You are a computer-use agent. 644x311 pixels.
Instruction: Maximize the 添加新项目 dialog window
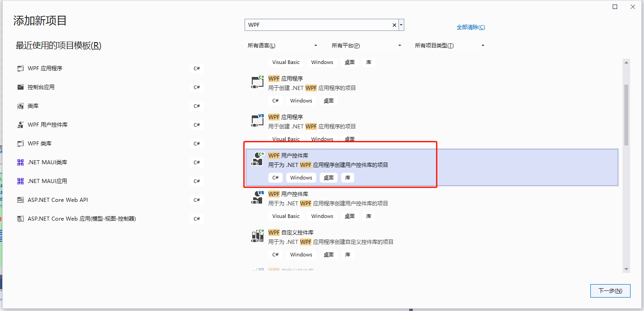click(x=615, y=7)
